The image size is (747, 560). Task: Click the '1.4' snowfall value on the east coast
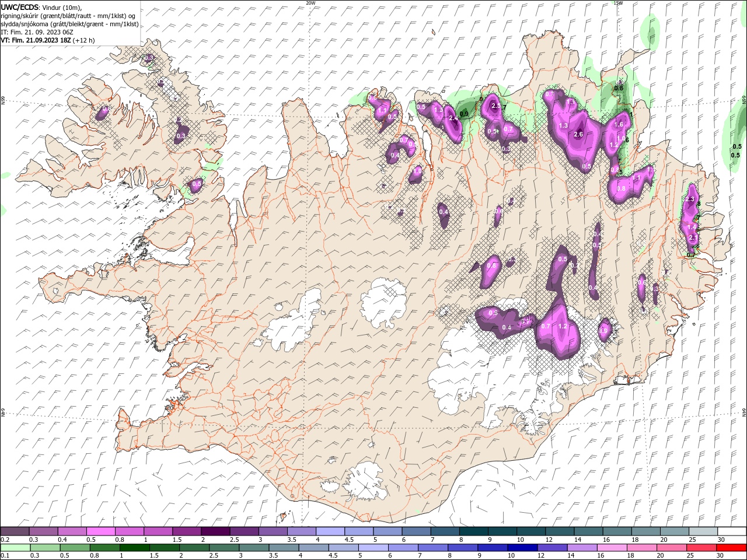[x=692, y=227]
